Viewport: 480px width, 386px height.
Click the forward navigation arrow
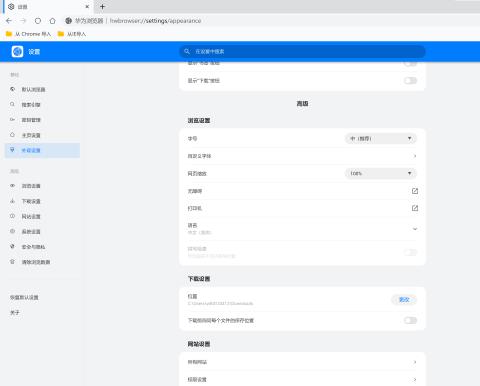(x=23, y=21)
